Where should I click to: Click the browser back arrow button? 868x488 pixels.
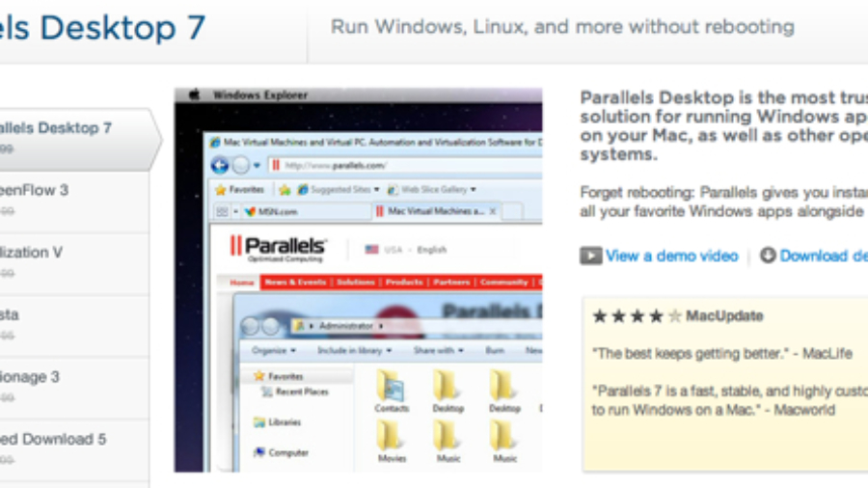point(220,165)
